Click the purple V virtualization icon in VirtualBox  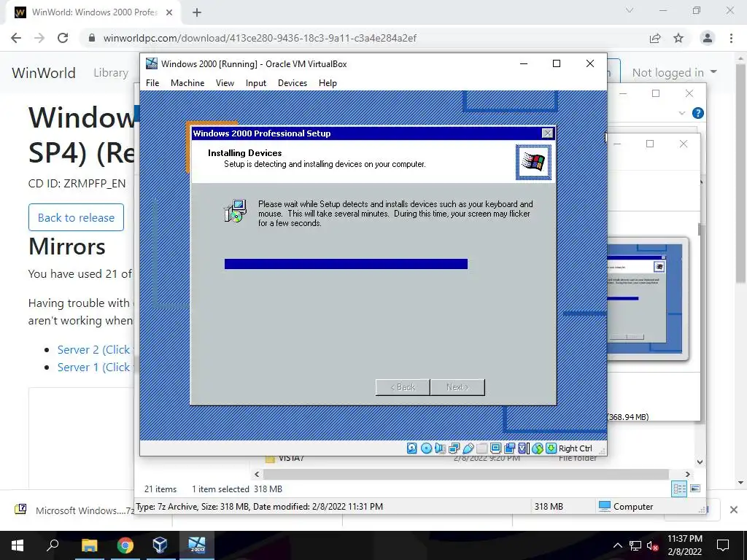[x=522, y=448]
